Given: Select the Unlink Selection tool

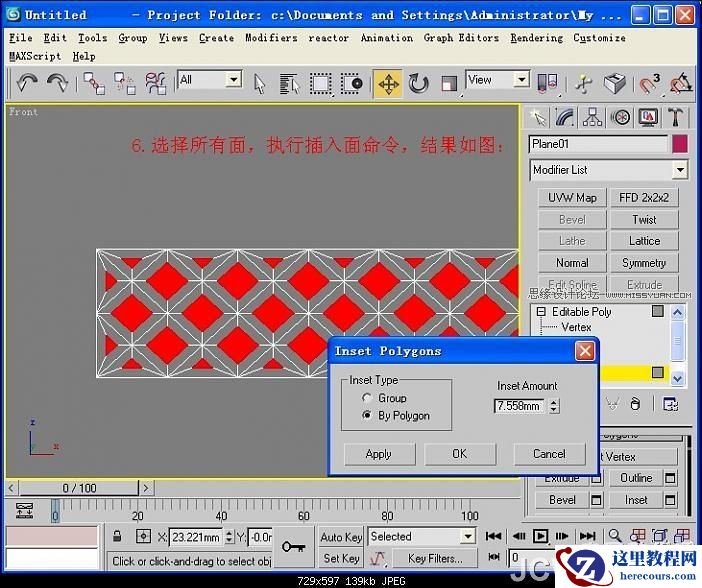Looking at the screenshot, I should pyautogui.click(x=124, y=83).
